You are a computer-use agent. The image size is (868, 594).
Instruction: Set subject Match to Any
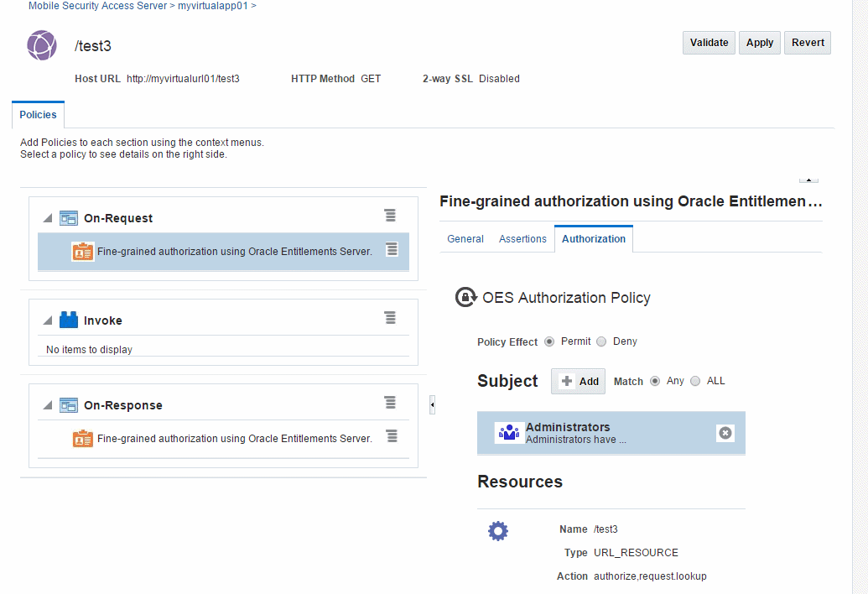pyautogui.click(x=655, y=381)
